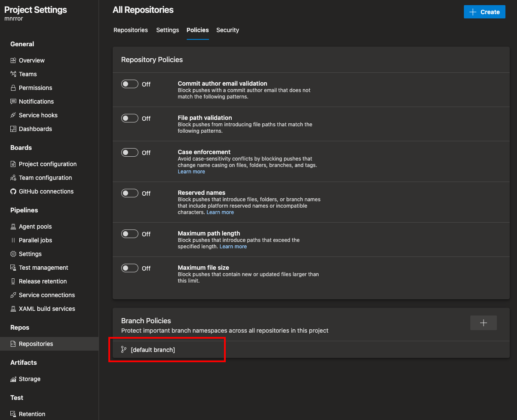517x420 pixels.
Task: Open Teams settings page
Action: 28,74
